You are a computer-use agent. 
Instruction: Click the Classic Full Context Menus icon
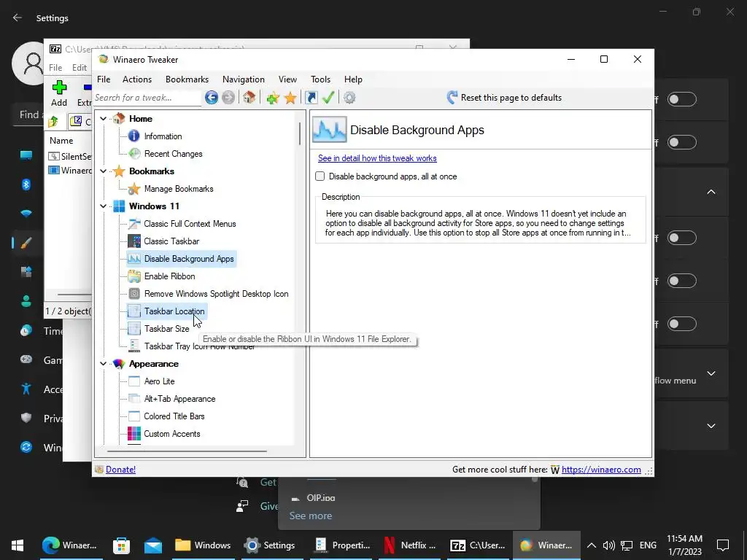point(134,224)
